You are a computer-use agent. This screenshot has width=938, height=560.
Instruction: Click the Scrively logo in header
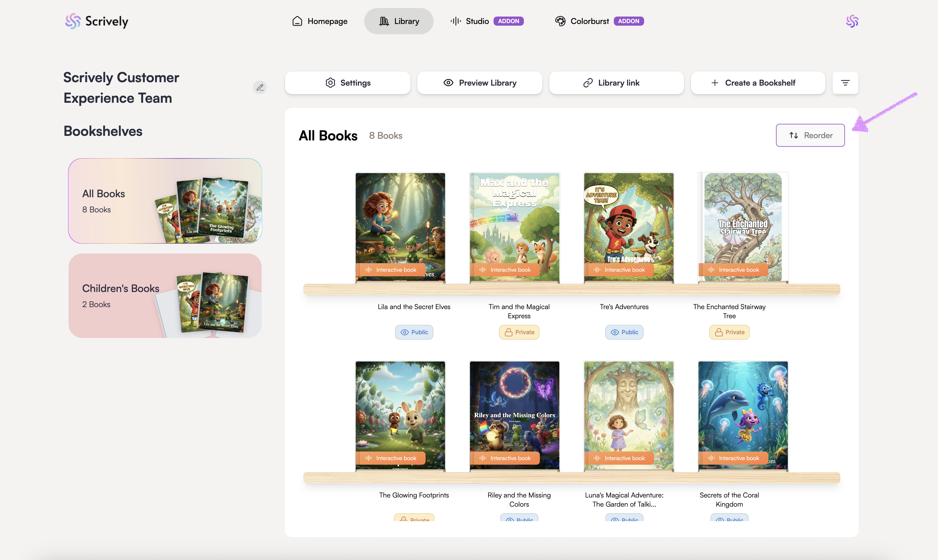coord(97,21)
